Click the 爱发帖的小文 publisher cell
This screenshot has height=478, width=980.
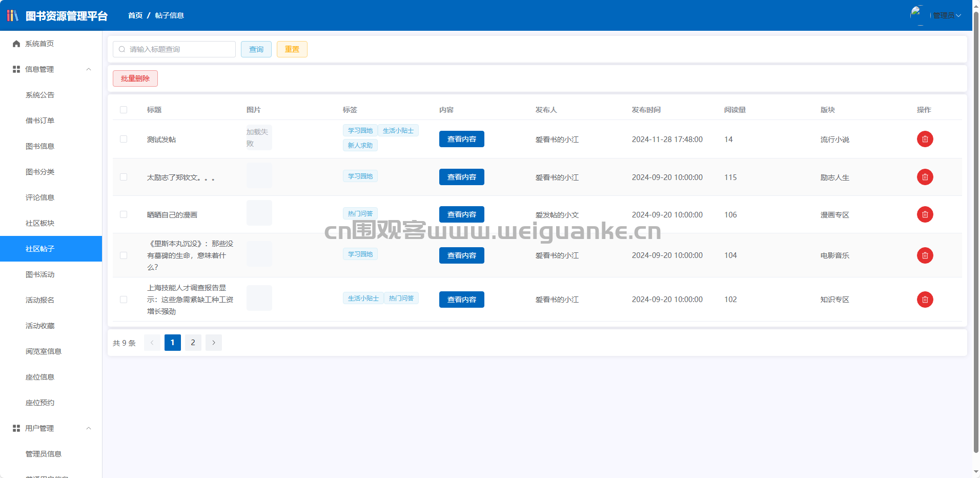click(x=557, y=215)
